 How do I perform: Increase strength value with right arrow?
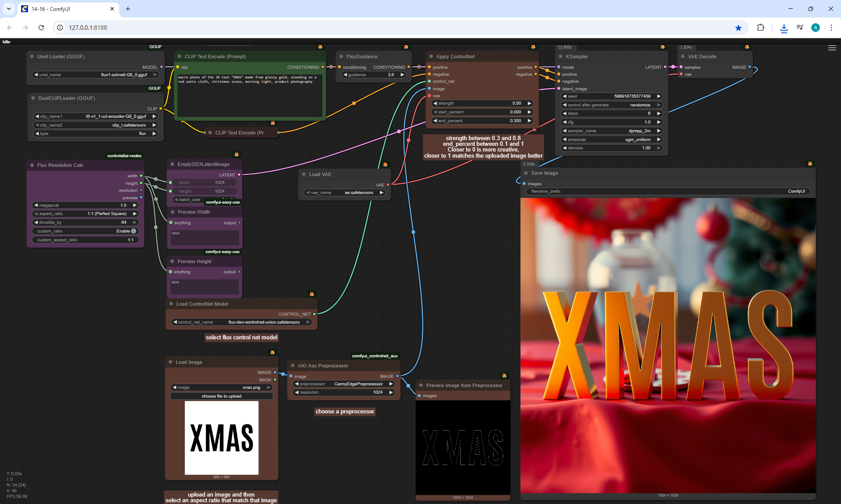click(529, 103)
